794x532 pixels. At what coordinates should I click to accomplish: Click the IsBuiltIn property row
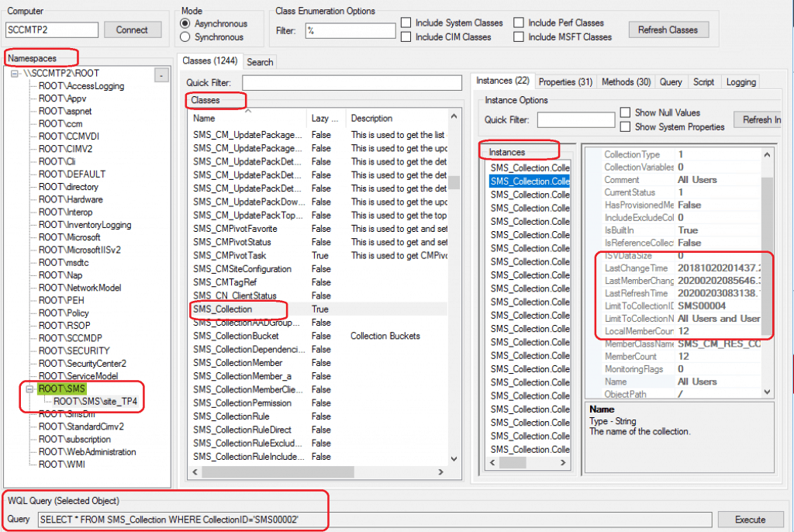tap(681, 230)
